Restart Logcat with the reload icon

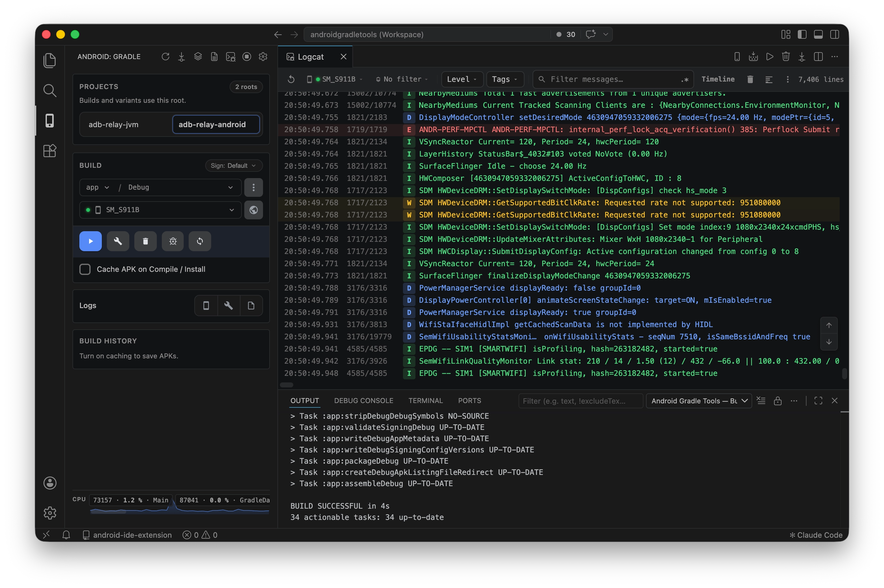click(291, 79)
